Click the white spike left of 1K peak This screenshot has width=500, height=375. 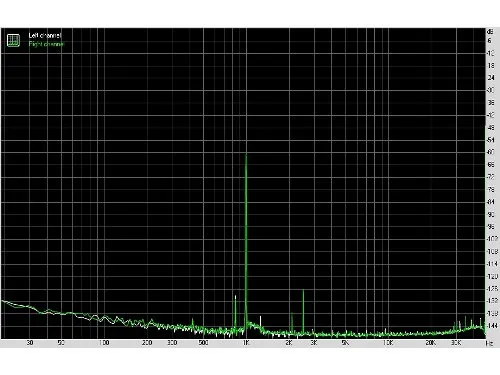(x=235, y=296)
